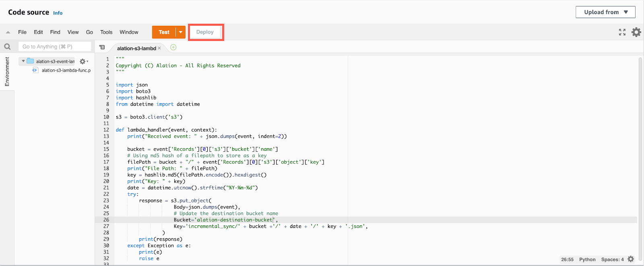Screen dimensions: 644x266
Task: Open the Find menu
Action: tap(55, 32)
